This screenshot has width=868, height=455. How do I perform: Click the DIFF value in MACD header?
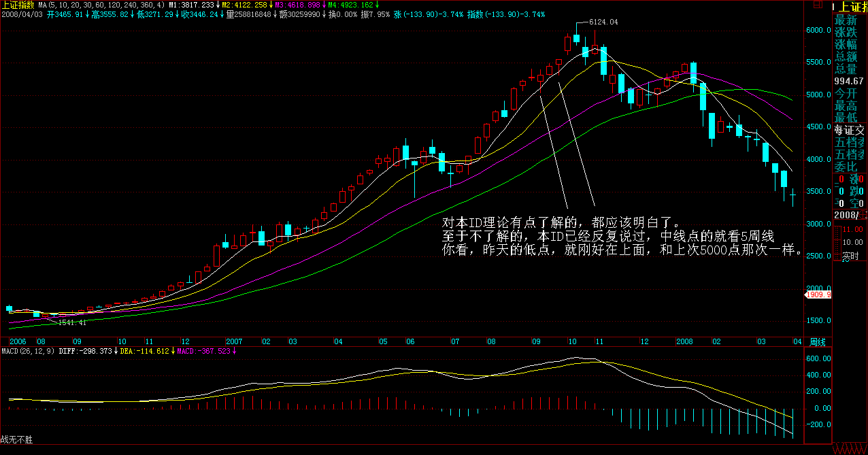point(87,351)
